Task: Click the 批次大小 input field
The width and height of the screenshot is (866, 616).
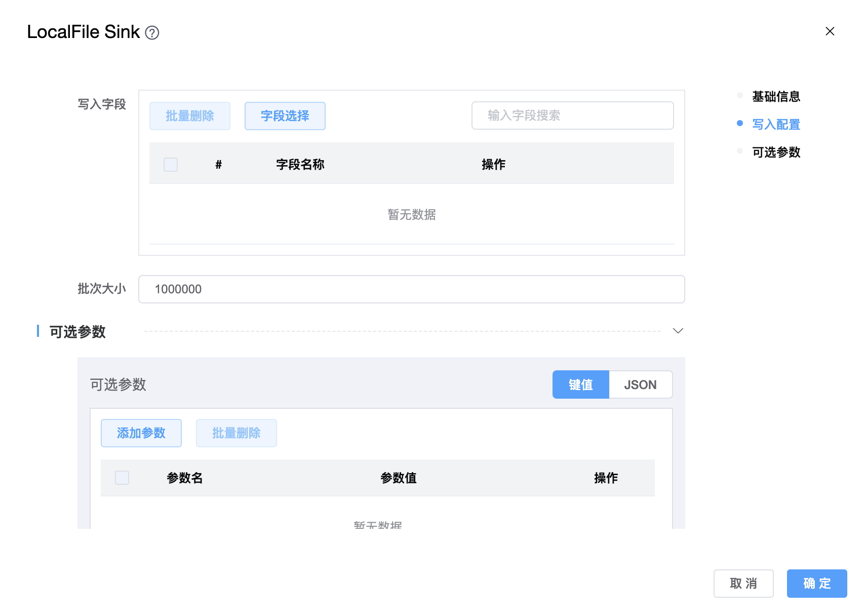Action: (x=411, y=289)
